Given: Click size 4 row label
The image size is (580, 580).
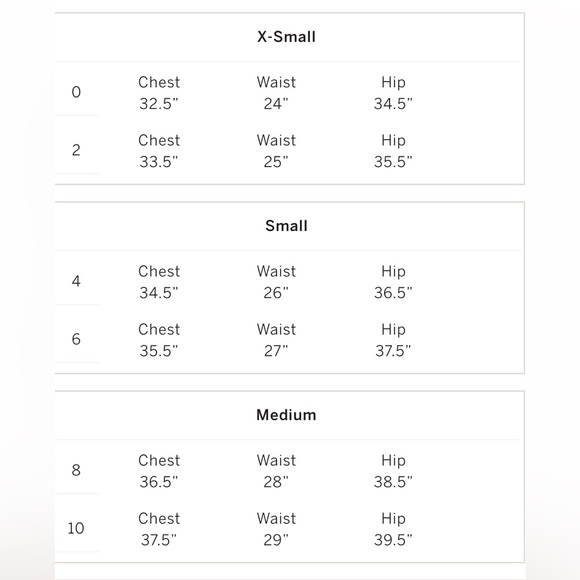Looking at the screenshot, I should tap(76, 281).
